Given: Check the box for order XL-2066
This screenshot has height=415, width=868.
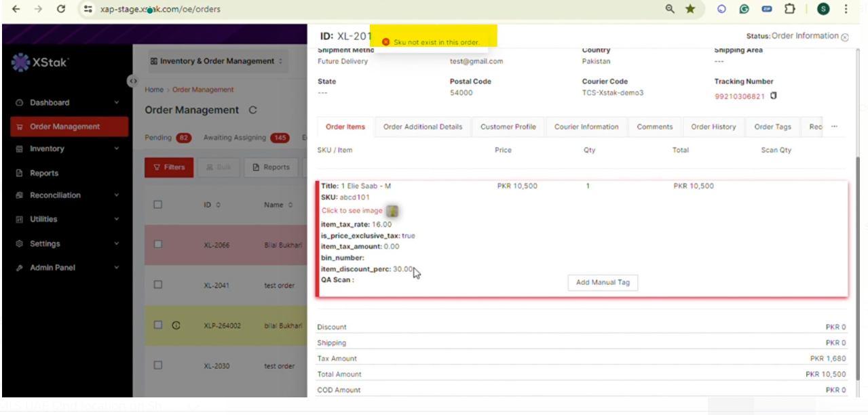Looking at the screenshot, I should pyautogui.click(x=158, y=245).
